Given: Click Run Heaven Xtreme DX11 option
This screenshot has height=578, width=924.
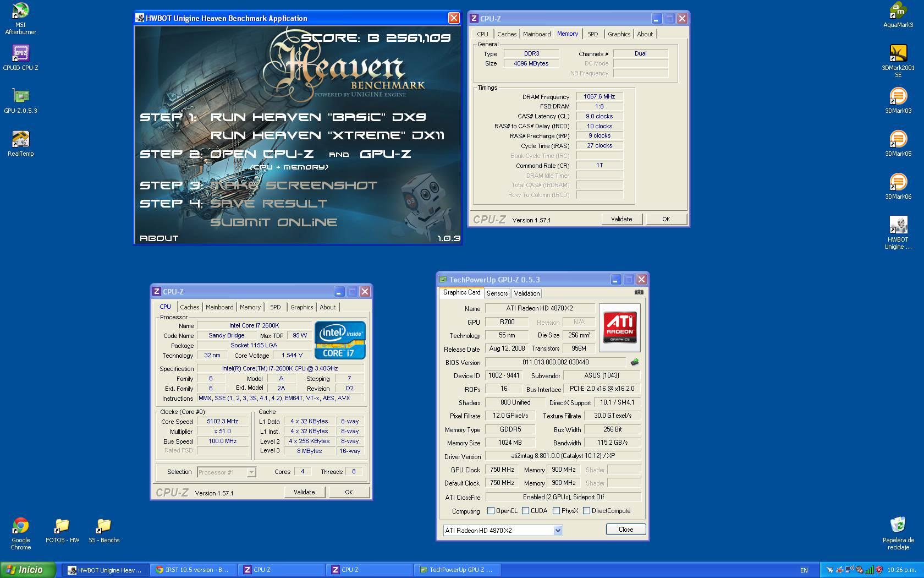Looking at the screenshot, I should (327, 135).
